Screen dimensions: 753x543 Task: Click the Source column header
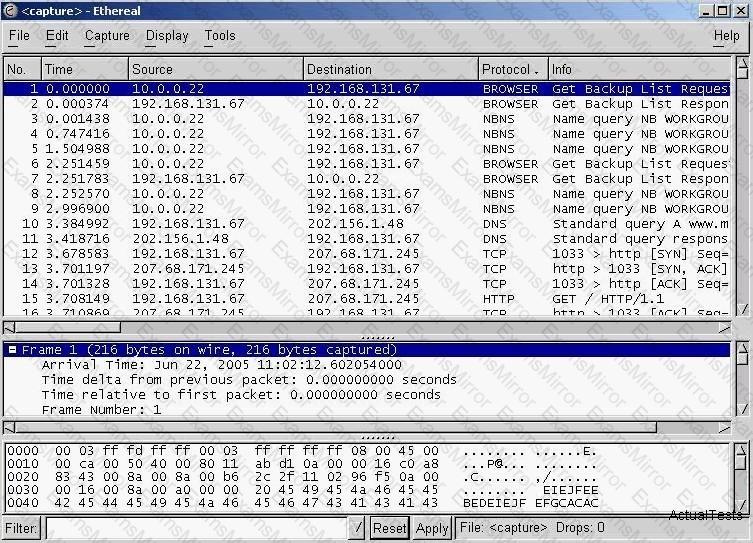[x=215, y=69]
